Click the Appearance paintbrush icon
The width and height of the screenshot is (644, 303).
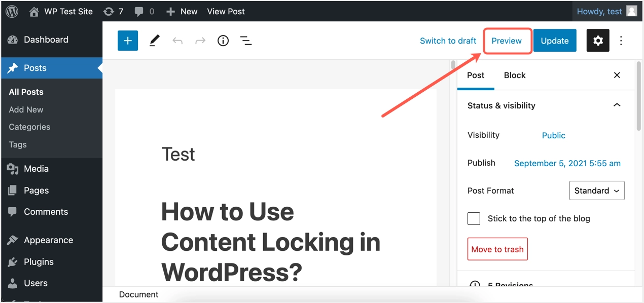pos(13,240)
